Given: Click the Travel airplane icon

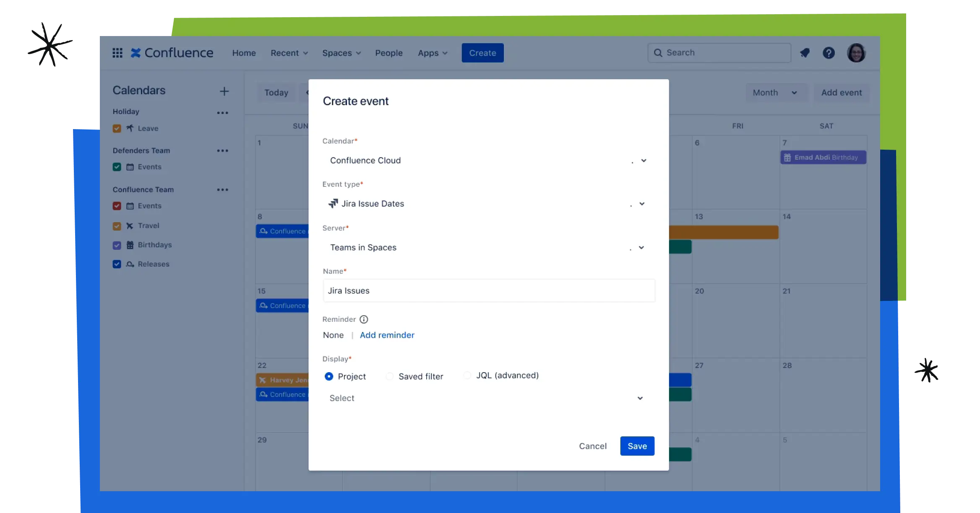Looking at the screenshot, I should (130, 226).
